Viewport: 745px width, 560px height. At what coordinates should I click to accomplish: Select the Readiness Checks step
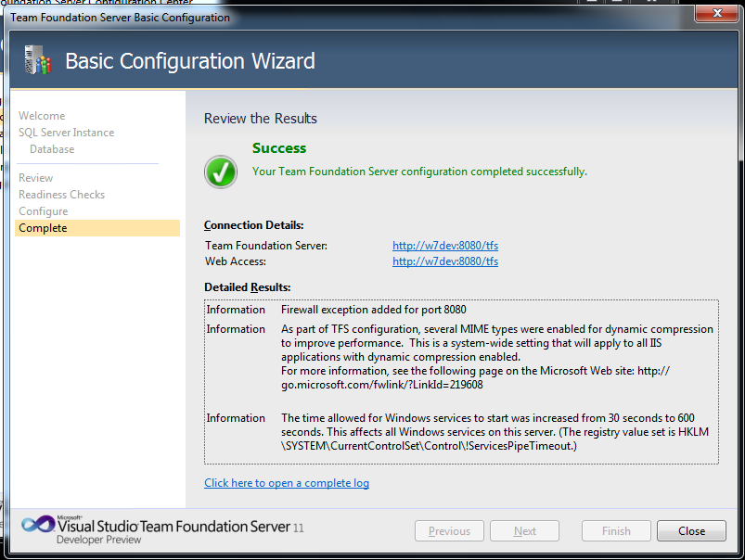pyautogui.click(x=61, y=195)
